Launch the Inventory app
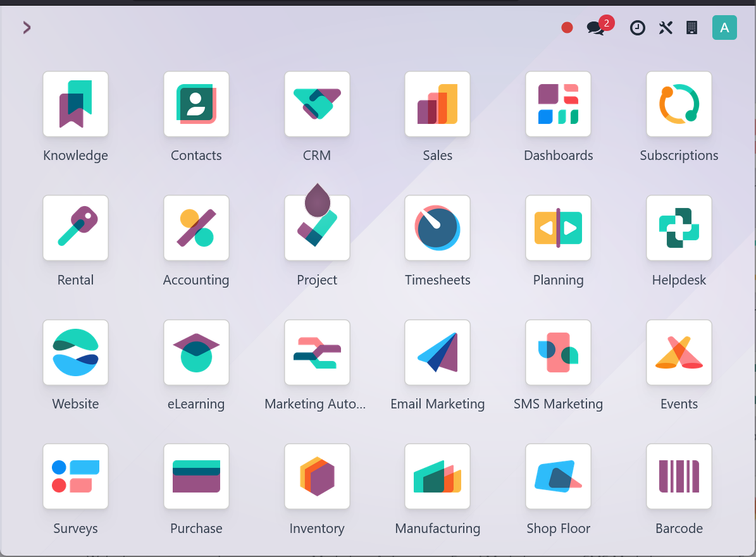The height and width of the screenshot is (557, 756). 317,477
